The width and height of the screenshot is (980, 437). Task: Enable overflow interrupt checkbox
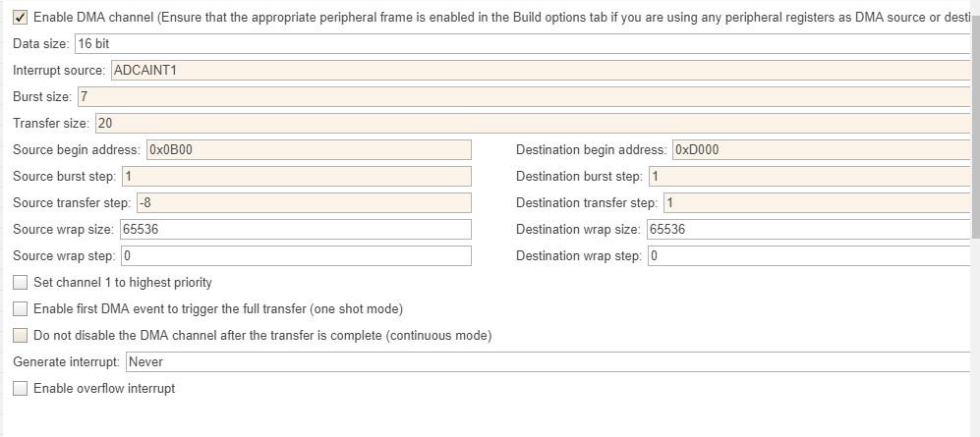pos(20,389)
